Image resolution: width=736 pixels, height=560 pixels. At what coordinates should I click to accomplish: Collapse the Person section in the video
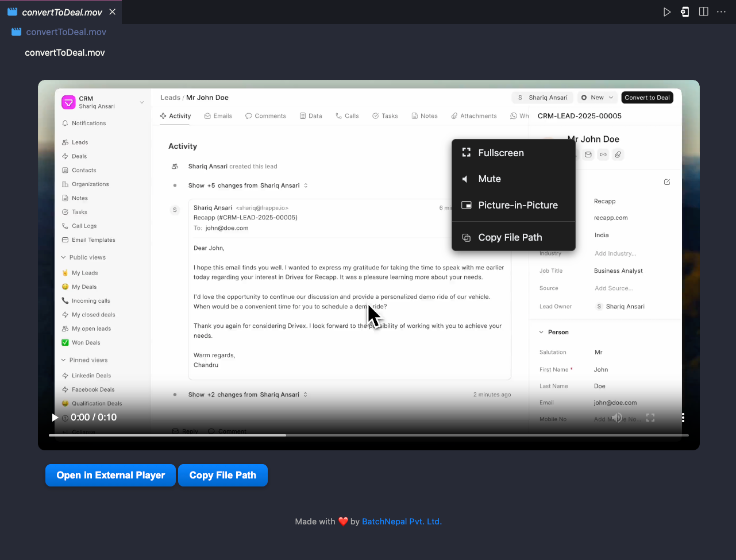(x=554, y=332)
